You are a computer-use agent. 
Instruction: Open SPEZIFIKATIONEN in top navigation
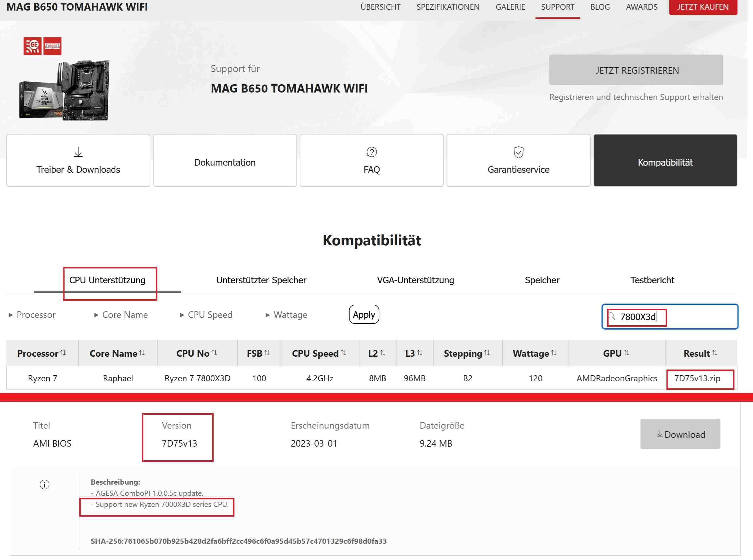point(448,7)
